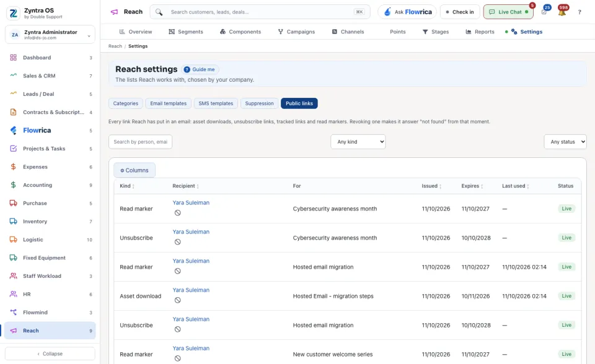This screenshot has height=364, width=595.
Task: Click the Fixed Equipment icon
Action: pos(13,258)
